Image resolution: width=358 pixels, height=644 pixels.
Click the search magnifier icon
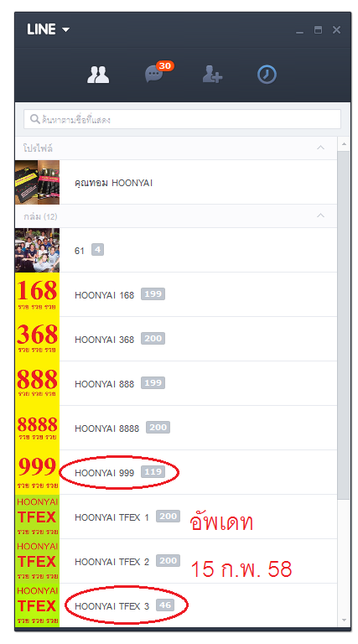tap(35, 120)
